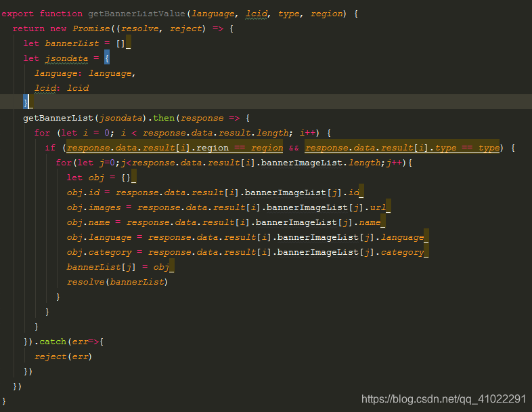Click 'obj.category' assignment line
Viewport: 532px width, 412px height.
coord(245,252)
